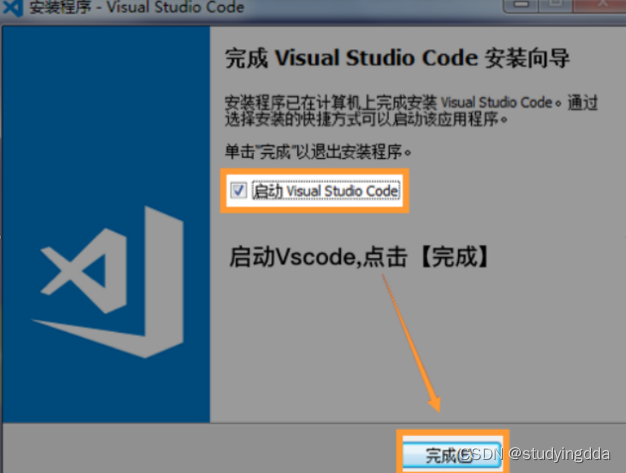Close the installer window
The height and width of the screenshot is (473, 626).
click(x=599, y=5)
